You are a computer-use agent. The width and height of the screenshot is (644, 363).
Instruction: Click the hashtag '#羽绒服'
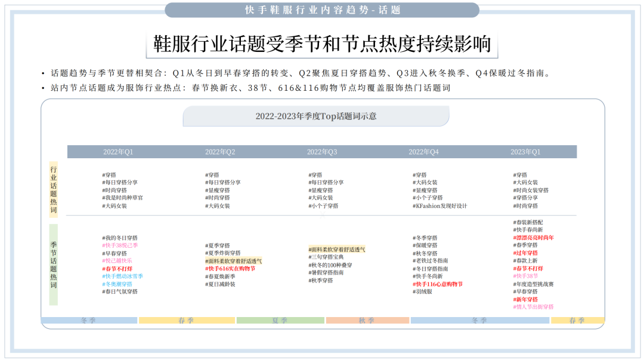[422, 291]
